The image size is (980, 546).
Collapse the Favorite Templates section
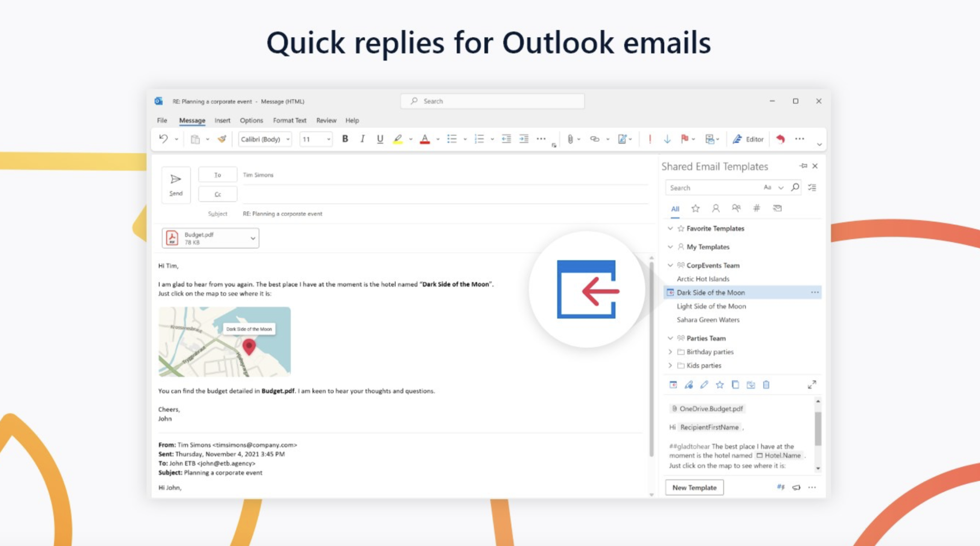tap(670, 228)
